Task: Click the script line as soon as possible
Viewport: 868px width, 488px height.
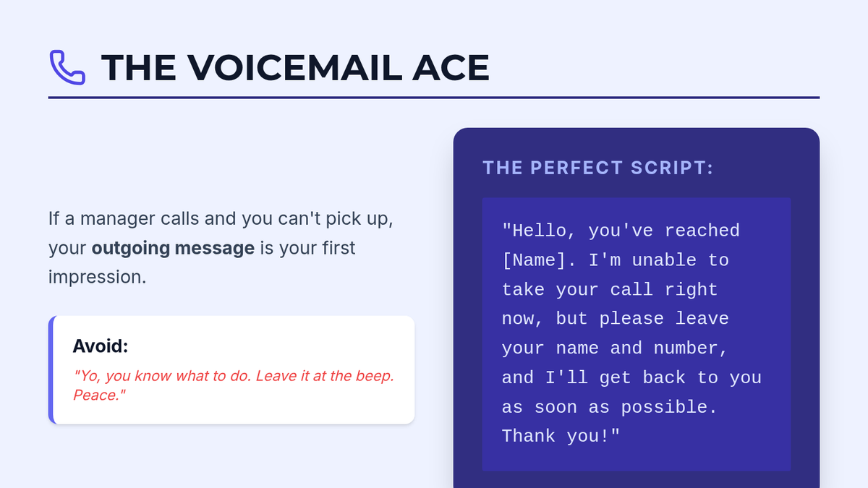Action: [609, 407]
